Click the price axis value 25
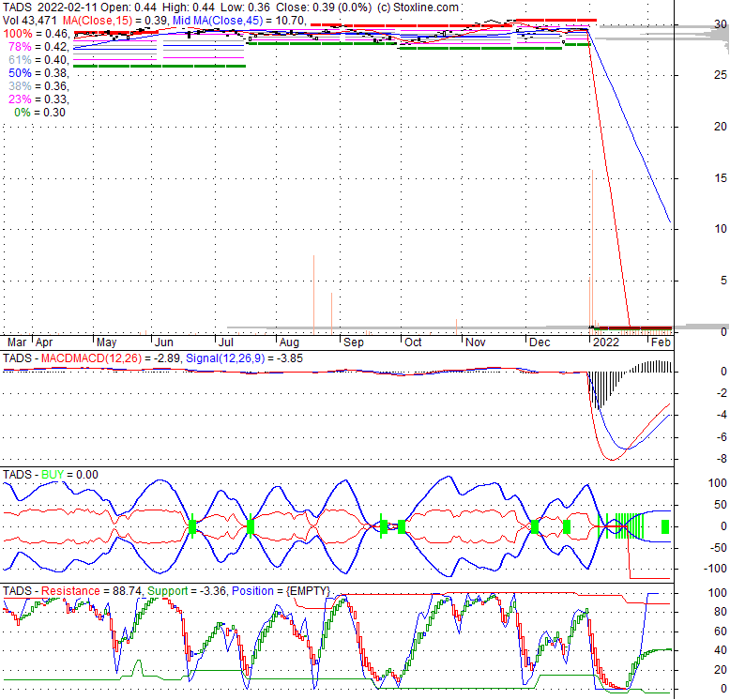Viewport: 730px width, 700px height. point(721,75)
